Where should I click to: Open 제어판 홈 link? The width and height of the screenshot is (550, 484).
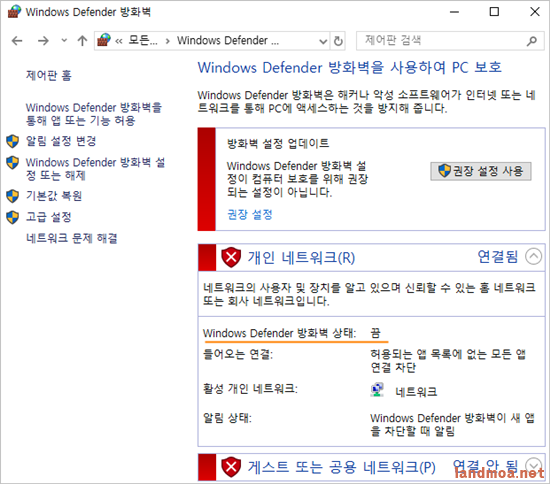click(49, 75)
